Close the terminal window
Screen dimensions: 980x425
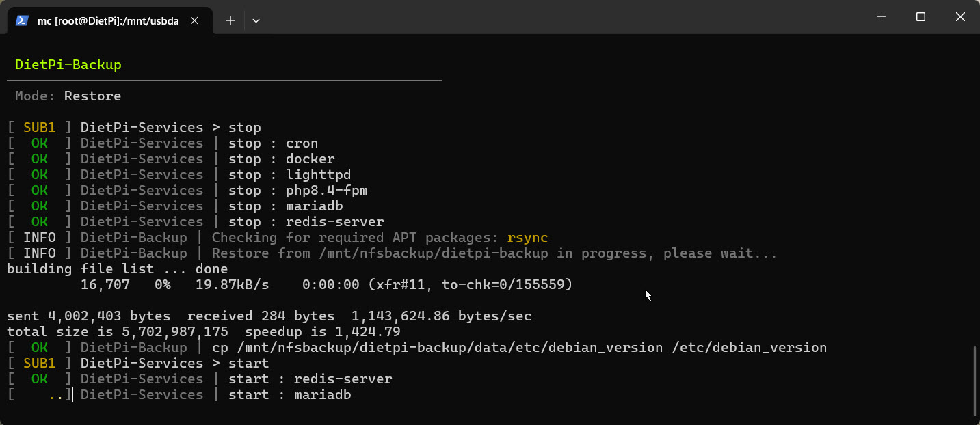(960, 17)
